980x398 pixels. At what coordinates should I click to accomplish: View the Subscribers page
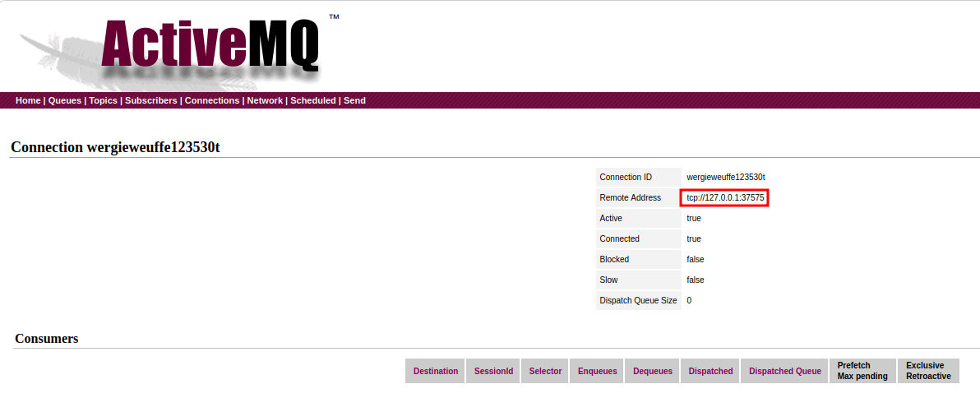click(150, 100)
